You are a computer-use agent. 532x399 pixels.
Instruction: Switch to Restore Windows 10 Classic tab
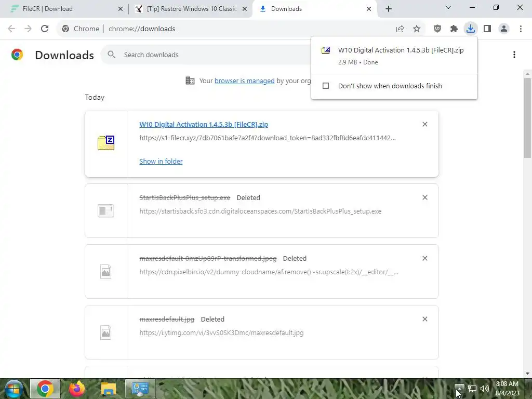point(192,9)
